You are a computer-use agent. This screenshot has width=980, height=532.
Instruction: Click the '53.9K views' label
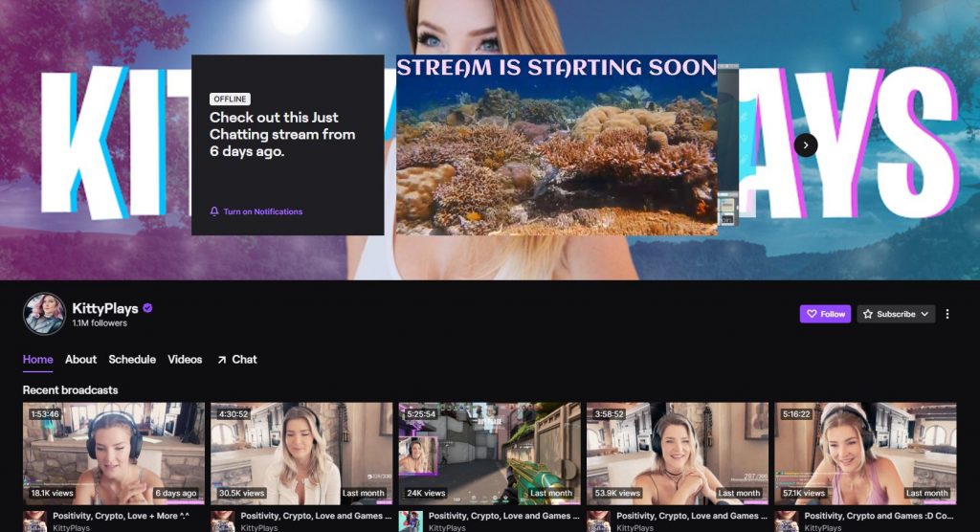(617, 493)
